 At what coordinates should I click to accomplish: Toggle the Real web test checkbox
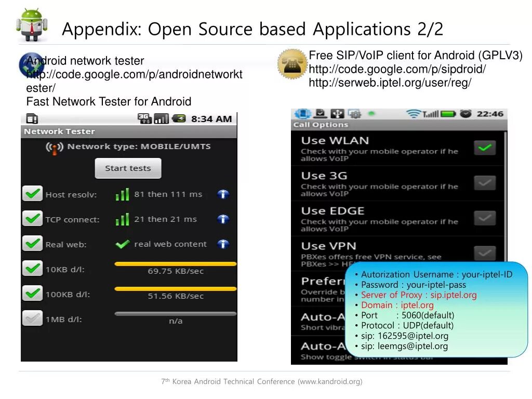(x=33, y=243)
